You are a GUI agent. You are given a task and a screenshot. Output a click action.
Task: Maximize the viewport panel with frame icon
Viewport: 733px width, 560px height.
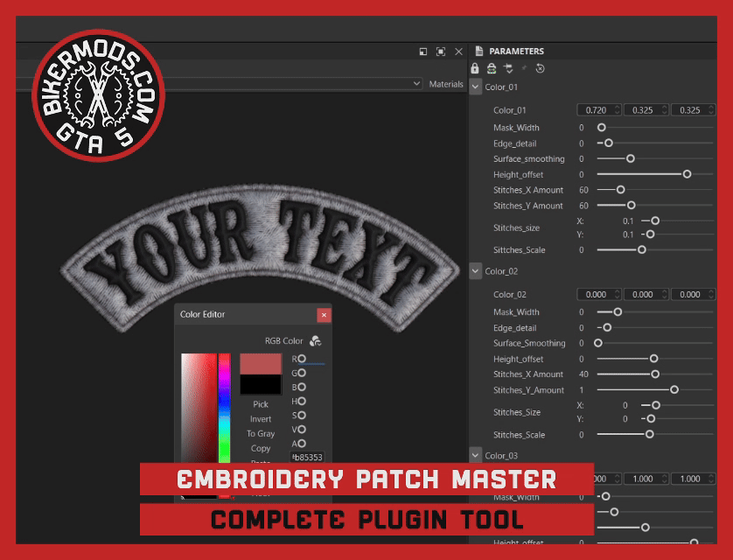pyautogui.click(x=441, y=52)
